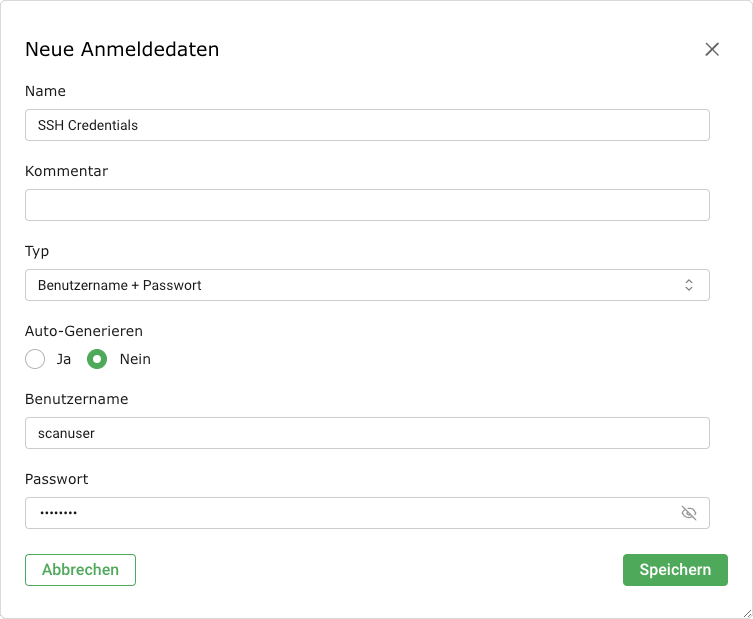The height and width of the screenshot is (619, 753).
Task: Show the hidden password with eye icon
Action: point(689,513)
